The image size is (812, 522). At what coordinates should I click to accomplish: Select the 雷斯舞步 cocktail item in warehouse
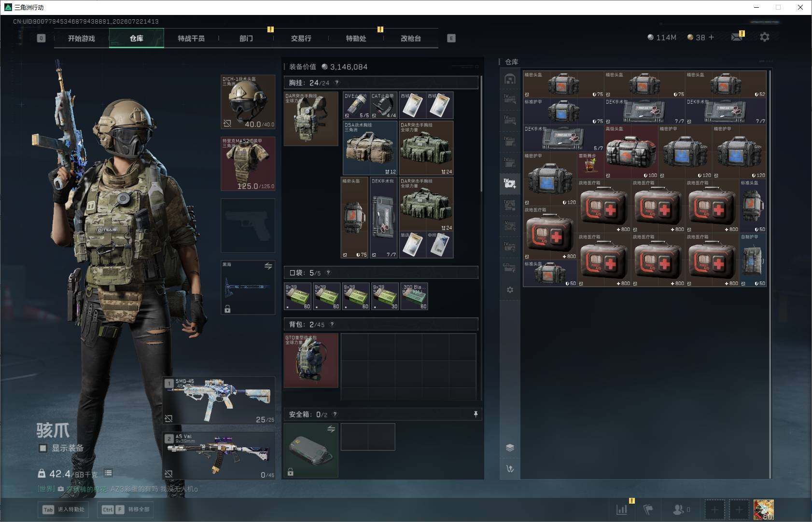tap(590, 165)
